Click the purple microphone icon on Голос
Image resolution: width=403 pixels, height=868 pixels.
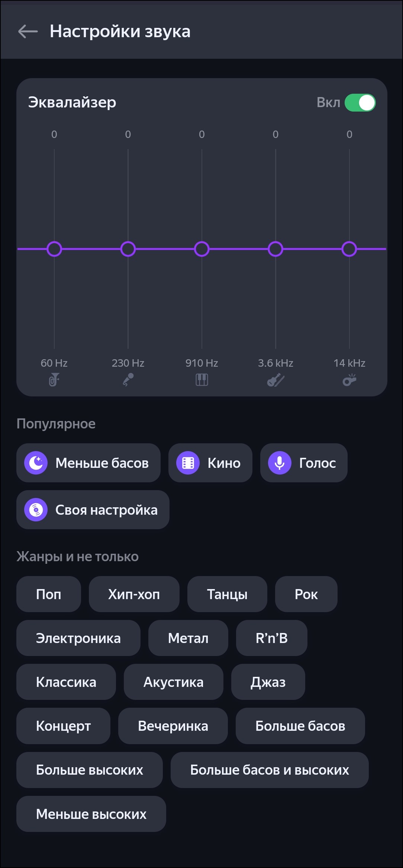[280, 463]
